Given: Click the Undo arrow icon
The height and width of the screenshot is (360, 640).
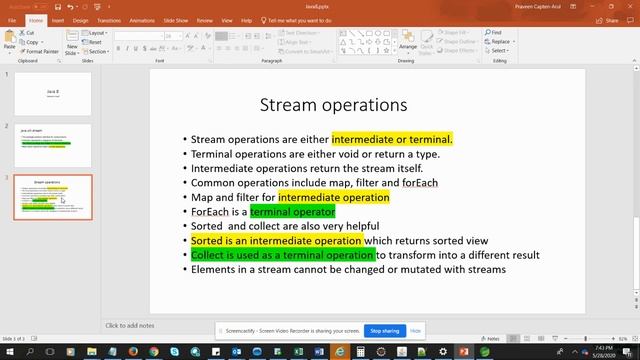Looking at the screenshot, I should coord(70,7).
